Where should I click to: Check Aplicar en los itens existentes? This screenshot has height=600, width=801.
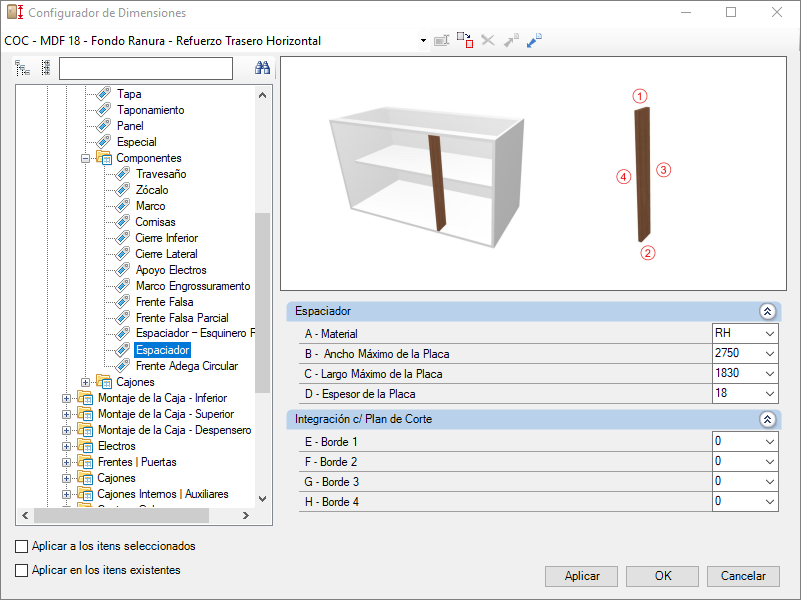[x=21, y=570]
